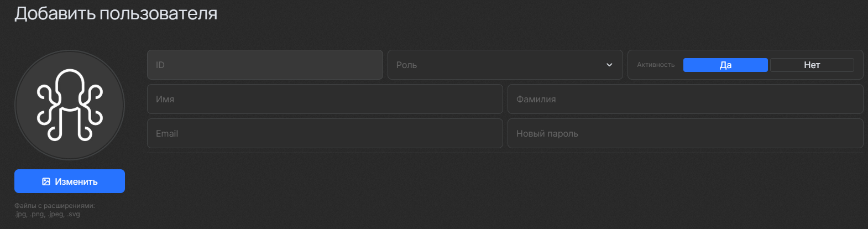Click the .jpg, .png, .jpeg, .svg extensions line
The height and width of the screenshot is (229, 868).
point(47,215)
